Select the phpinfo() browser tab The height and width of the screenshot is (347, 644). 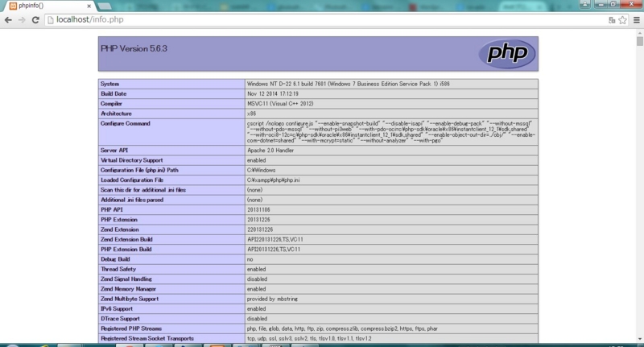(x=48, y=6)
